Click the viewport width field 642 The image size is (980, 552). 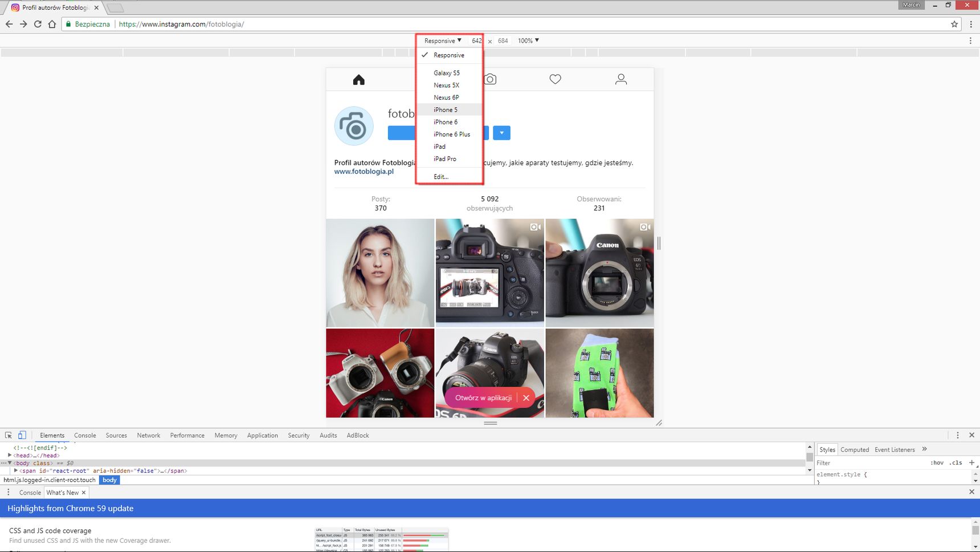tap(477, 40)
